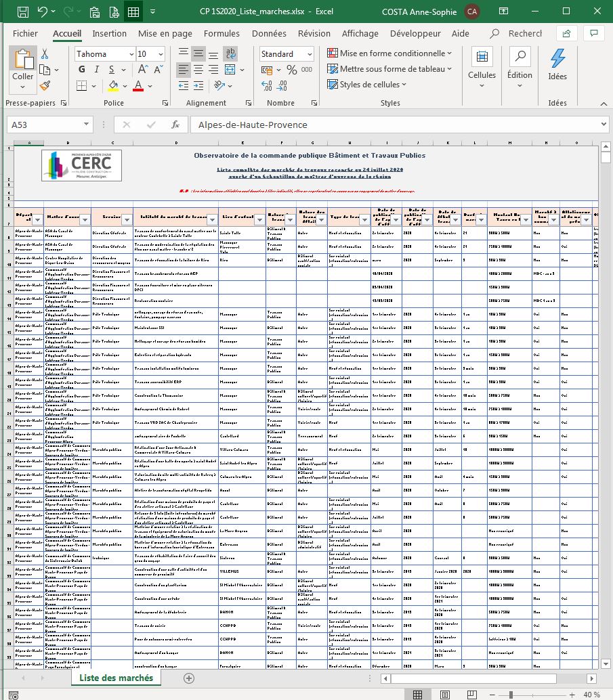Click the Coller paste button

click(23, 69)
